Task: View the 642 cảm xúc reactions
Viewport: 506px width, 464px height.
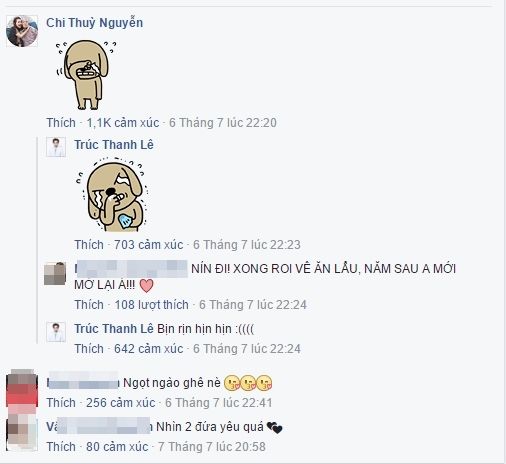Action: coord(149,349)
